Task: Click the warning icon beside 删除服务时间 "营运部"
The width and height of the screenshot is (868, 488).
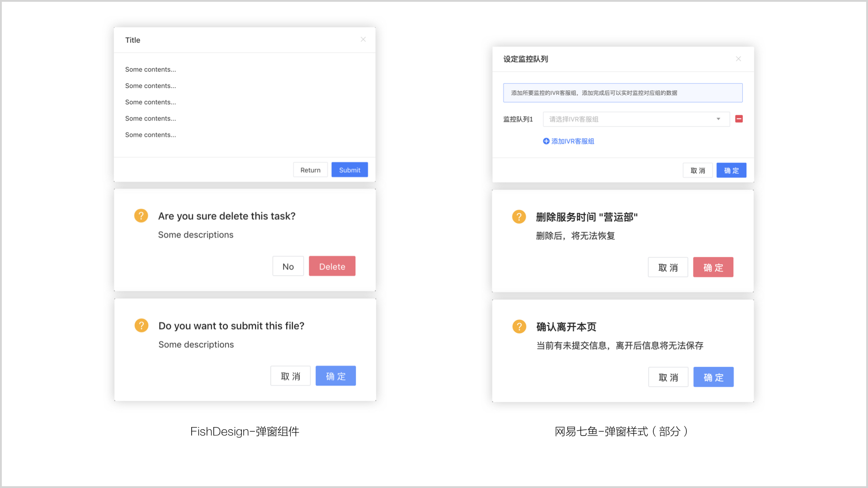Action: [x=519, y=216]
